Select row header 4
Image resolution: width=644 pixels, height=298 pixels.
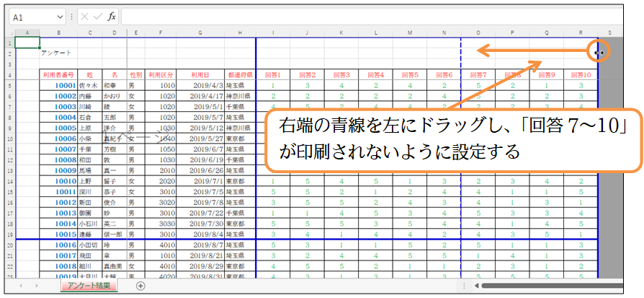pyautogui.click(x=12, y=75)
